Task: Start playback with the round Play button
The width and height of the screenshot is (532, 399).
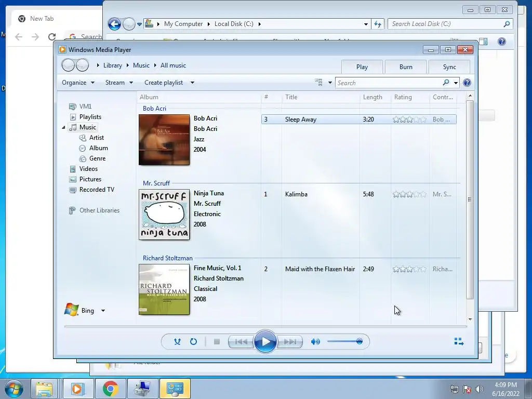Action: [265, 342]
